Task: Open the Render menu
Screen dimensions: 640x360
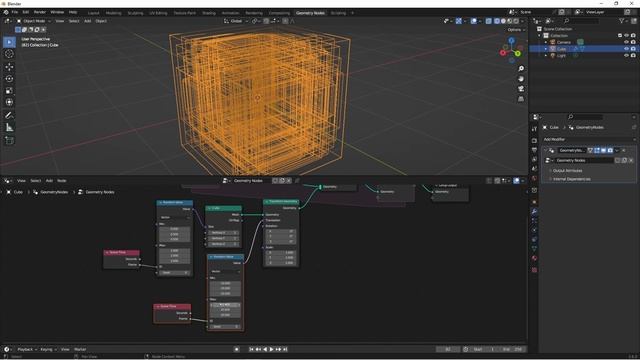Action: pyautogui.click(x=40, y=12)
